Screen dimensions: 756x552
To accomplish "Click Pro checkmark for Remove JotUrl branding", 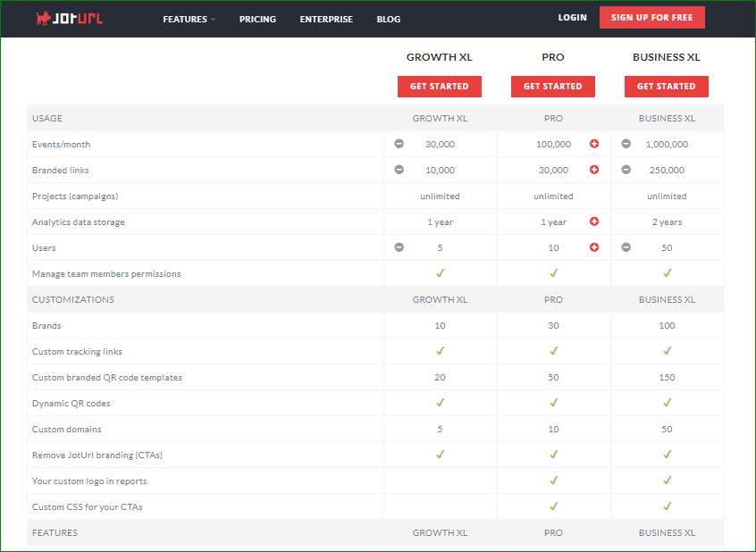I will pos(553,454).
